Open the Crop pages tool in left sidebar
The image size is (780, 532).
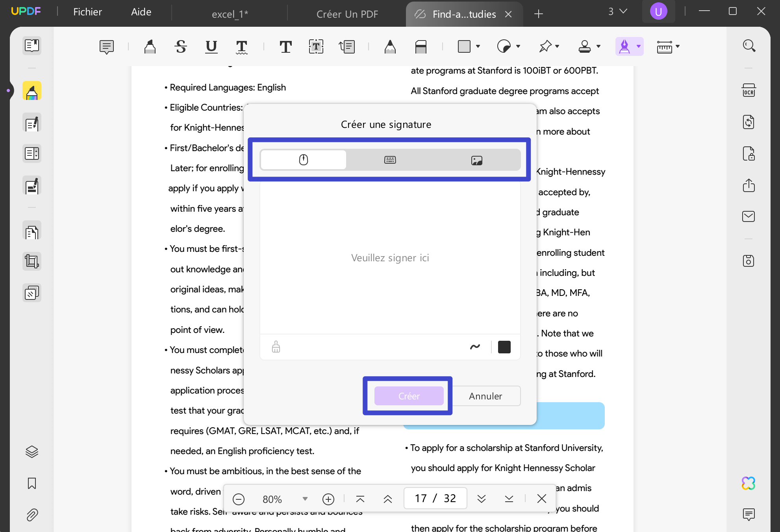pos(31,261)
